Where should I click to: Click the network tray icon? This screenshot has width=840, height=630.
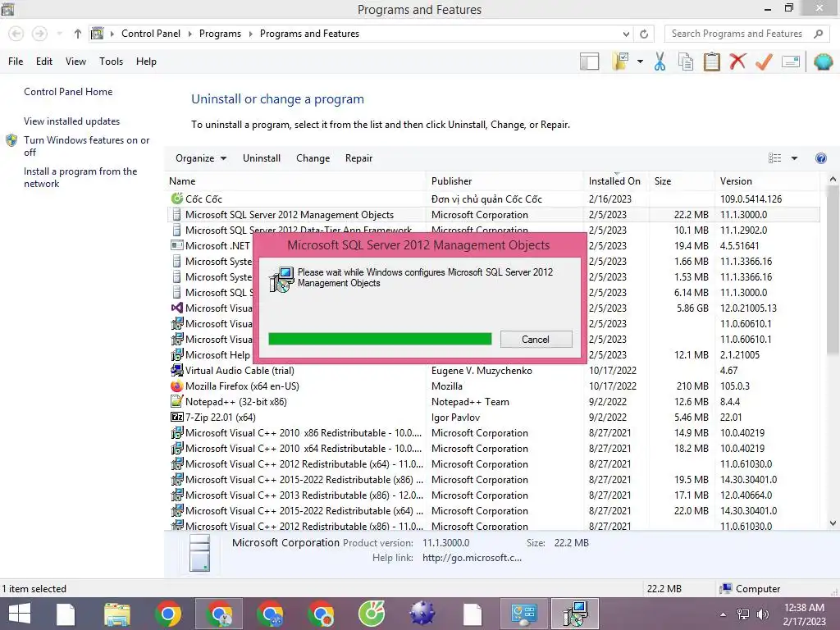click(x=743, y=614)
